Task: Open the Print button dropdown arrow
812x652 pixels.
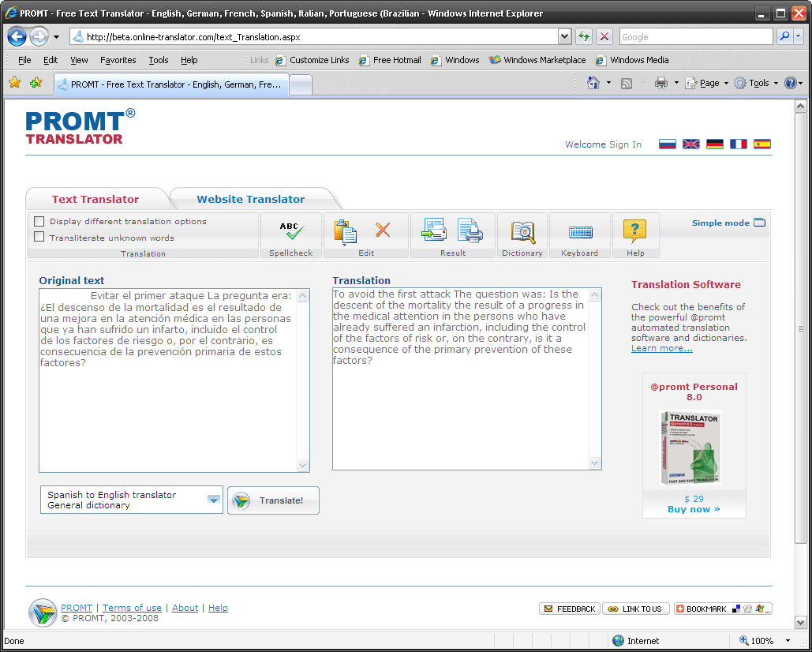Action: 676,83
